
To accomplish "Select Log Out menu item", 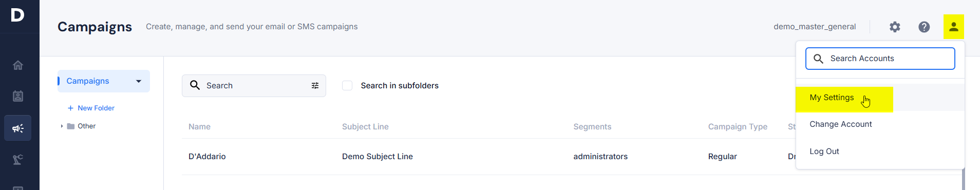I will (824, 151).
